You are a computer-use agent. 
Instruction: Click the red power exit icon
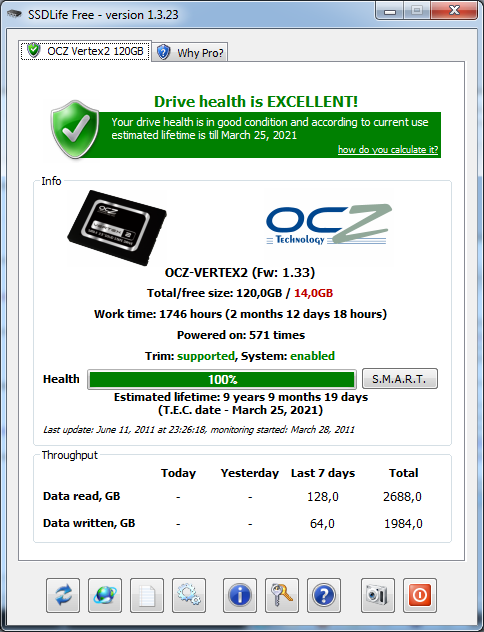(x=420, y=595)
